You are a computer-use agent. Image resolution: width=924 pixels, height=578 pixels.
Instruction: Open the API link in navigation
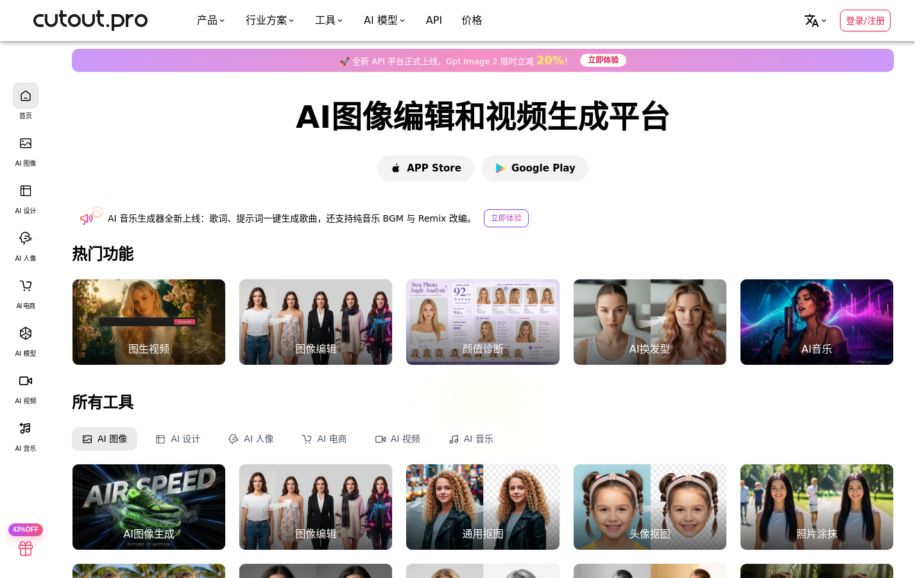tap(434, 21)
